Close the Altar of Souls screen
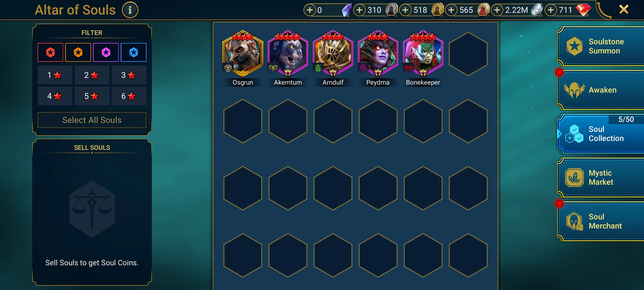 click(x=624, y=10)
